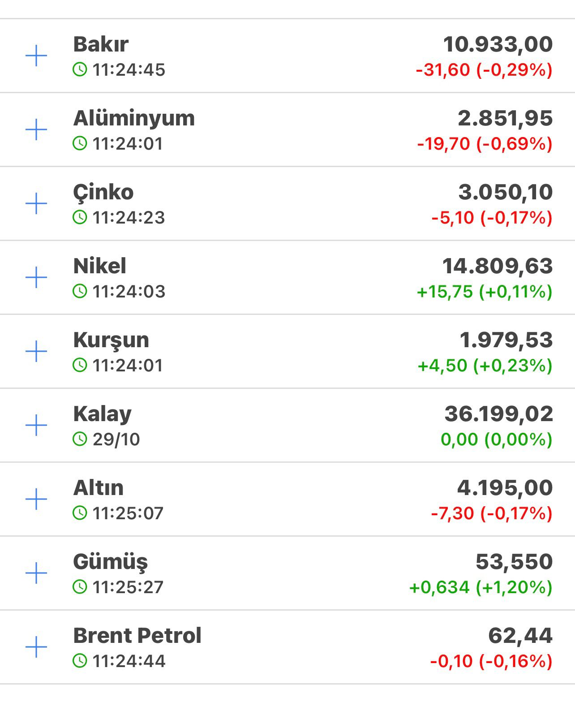Add Brent Petrol via plus icon
Viewport: 575px width, 728px height.
click(x=36, y=647)
